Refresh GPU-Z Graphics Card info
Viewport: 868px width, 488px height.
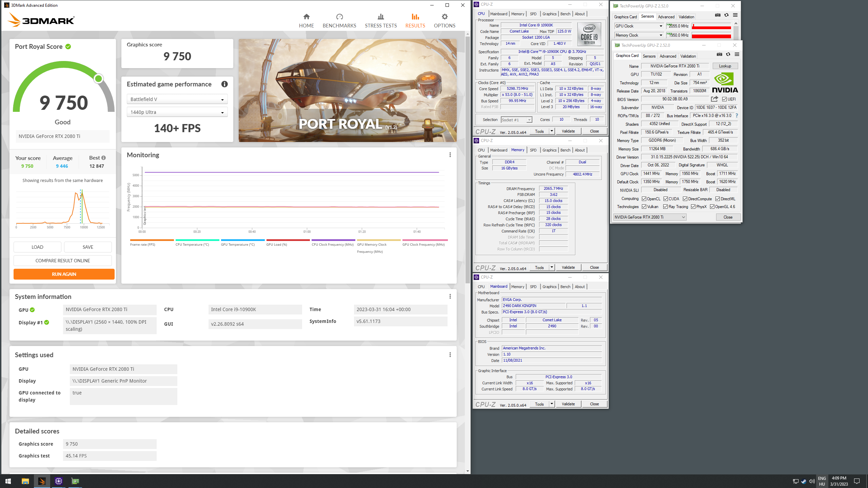pos(728,55)
